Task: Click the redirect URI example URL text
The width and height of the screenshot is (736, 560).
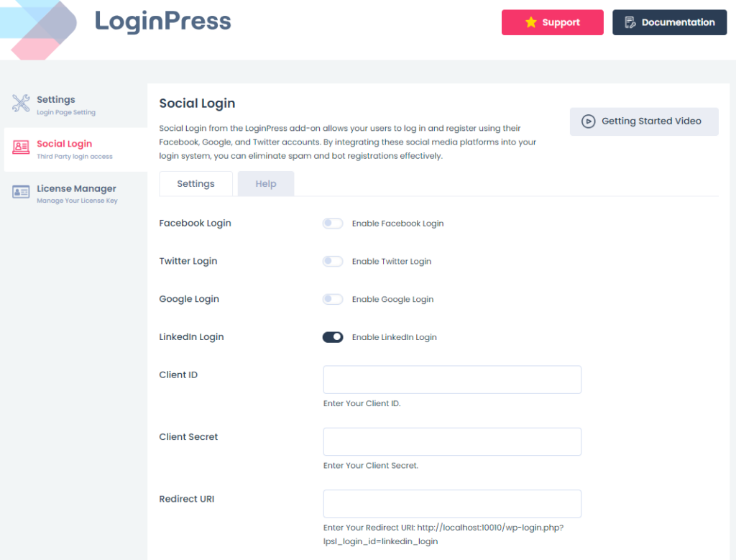Action: pos(443,534)
